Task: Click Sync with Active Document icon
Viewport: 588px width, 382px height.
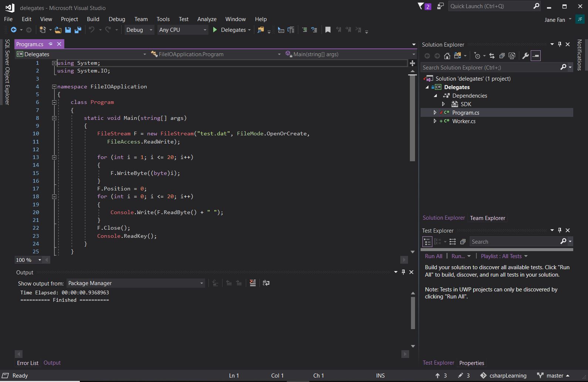Action: coord(492,56)
